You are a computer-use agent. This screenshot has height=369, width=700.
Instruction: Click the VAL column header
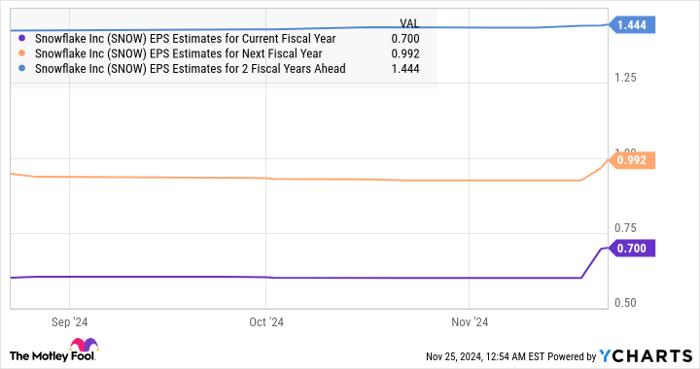(x=409, y=24)
